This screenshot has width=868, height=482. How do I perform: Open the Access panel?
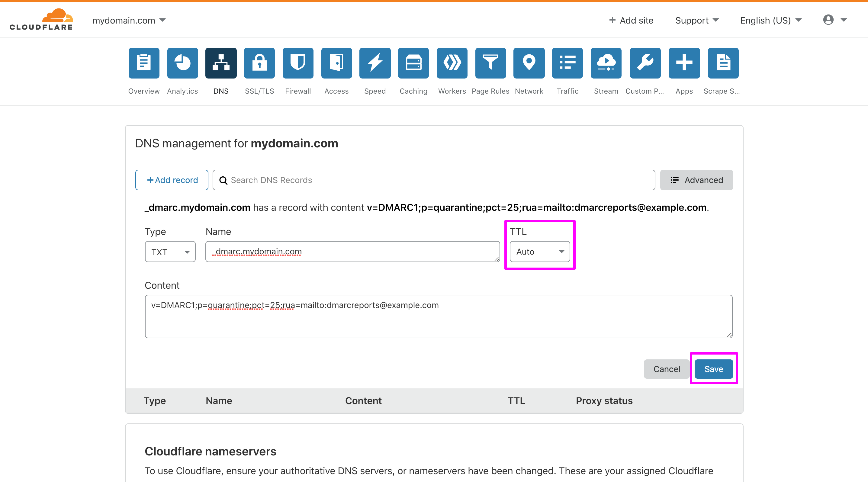[336, 63]
